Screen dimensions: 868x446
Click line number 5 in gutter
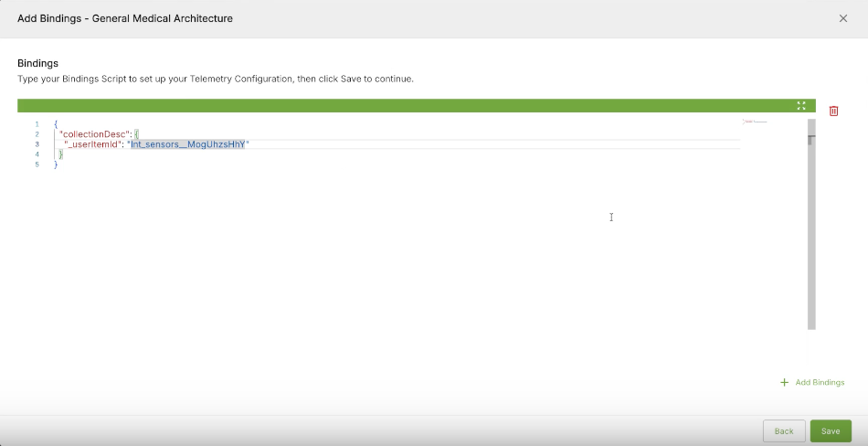point(37,165)
